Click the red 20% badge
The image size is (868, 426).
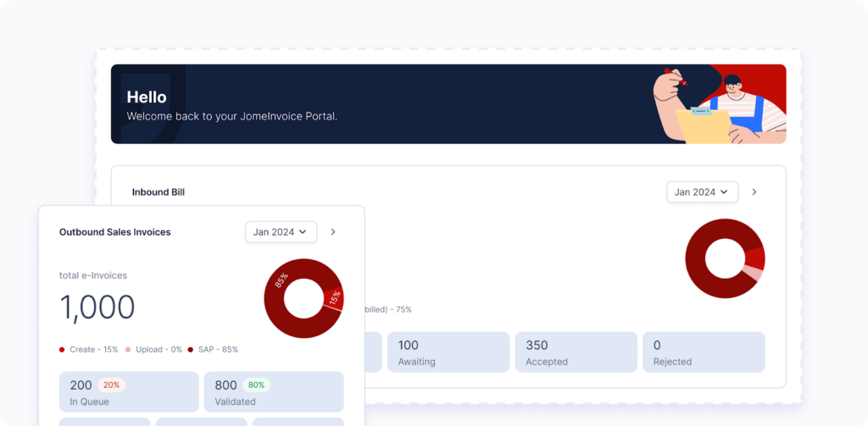(112, 385)
